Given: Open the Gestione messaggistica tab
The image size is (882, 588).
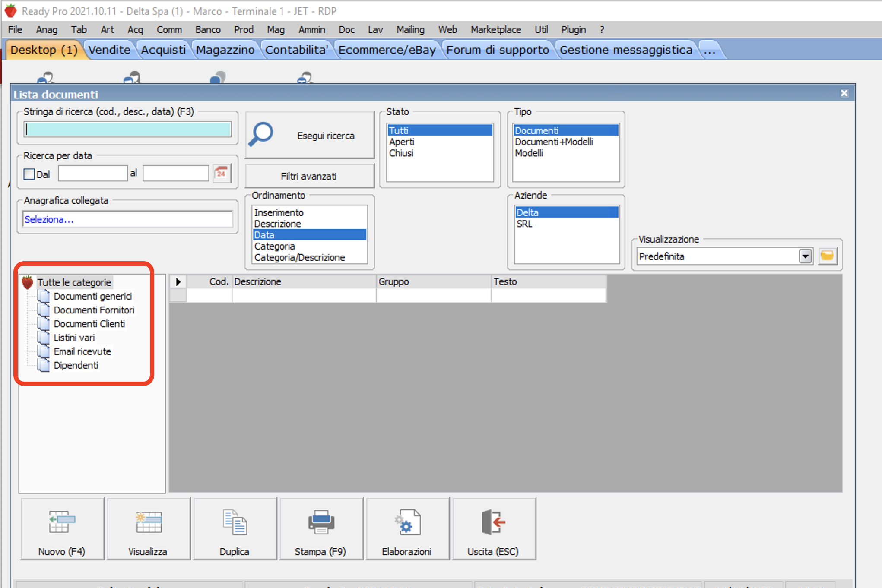Looking at the screenshot, I should 626,50.
